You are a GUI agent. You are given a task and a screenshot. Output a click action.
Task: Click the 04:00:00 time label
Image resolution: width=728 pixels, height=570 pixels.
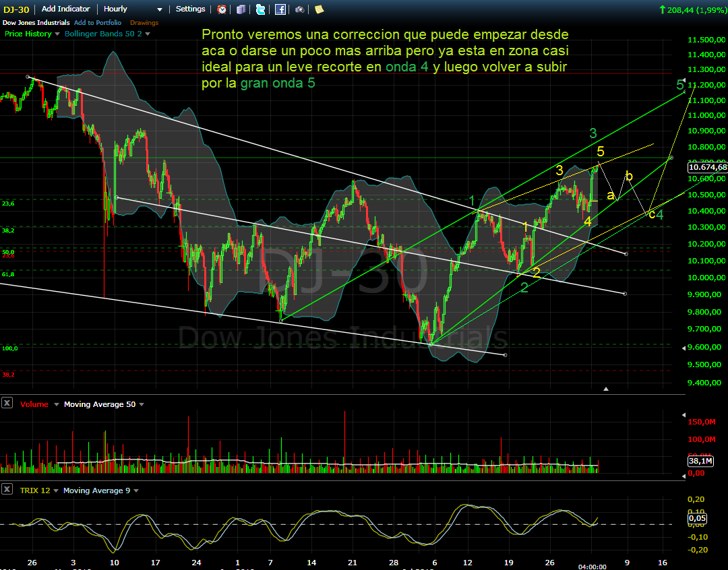pos(592,567)
